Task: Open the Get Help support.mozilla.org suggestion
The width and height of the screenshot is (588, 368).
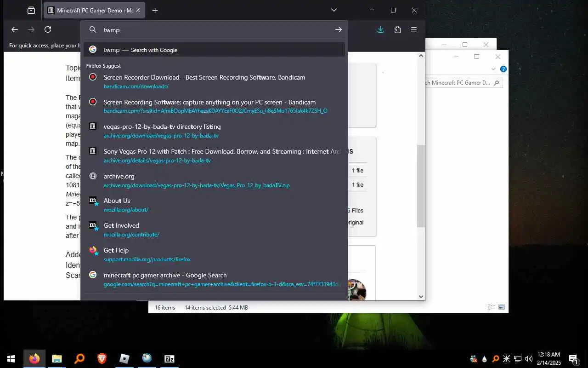Action: tap(214, 254)
